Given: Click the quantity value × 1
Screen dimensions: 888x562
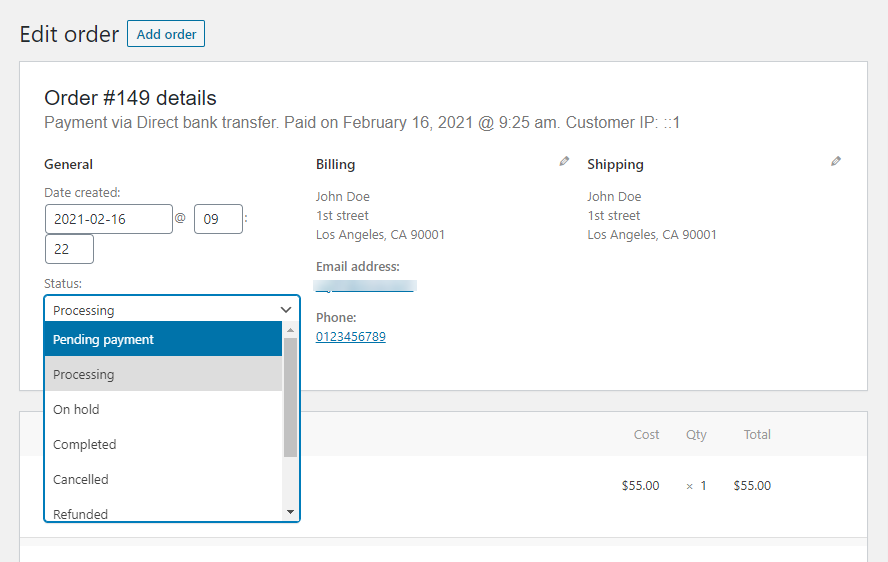Looking at the screenshot, I should click(x=696, y=486).
